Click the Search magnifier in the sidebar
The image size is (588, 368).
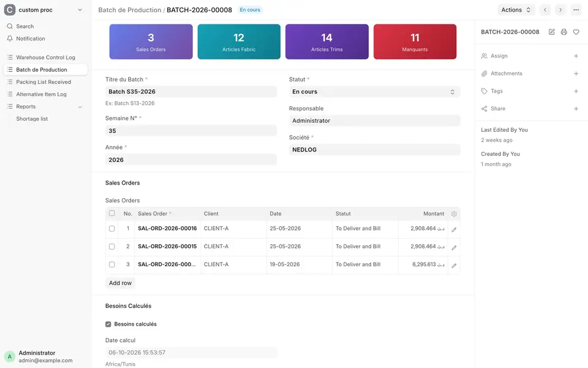pyautogui.click(x=10, y=26)
